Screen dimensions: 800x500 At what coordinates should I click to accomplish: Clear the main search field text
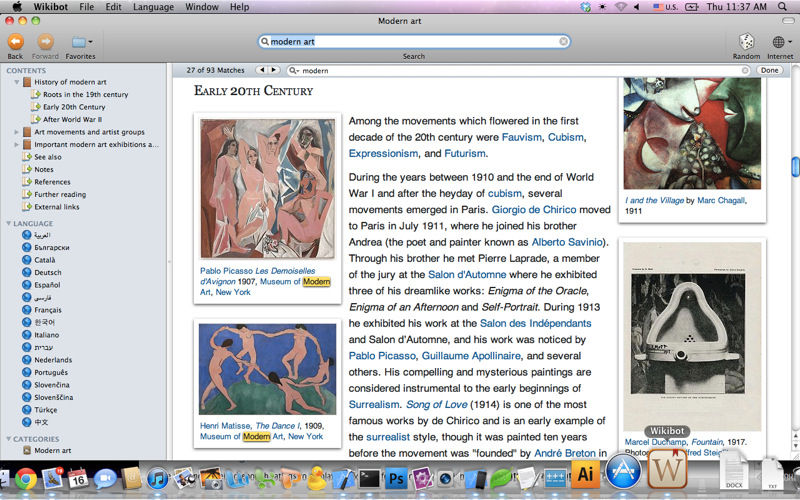pos(563,41)
